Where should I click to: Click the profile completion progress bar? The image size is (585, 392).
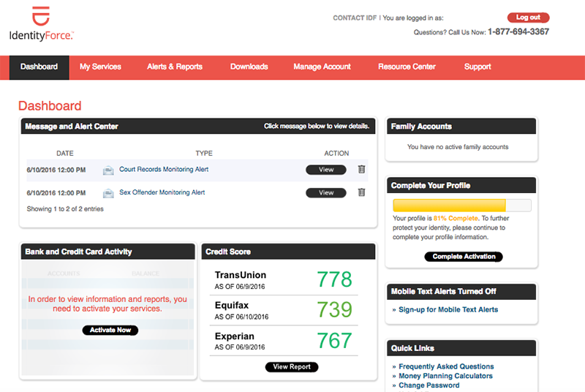point(462,206)
